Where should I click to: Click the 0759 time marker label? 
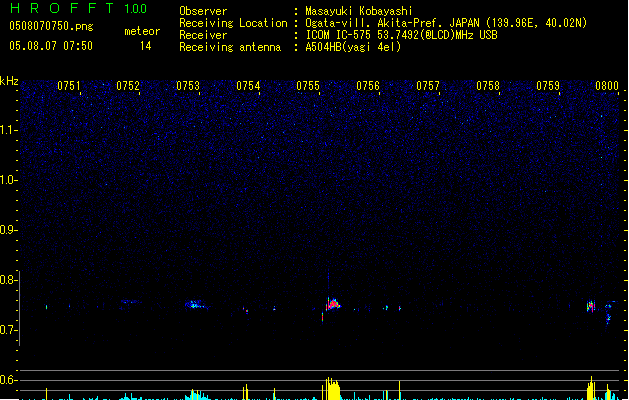(548, 86)
